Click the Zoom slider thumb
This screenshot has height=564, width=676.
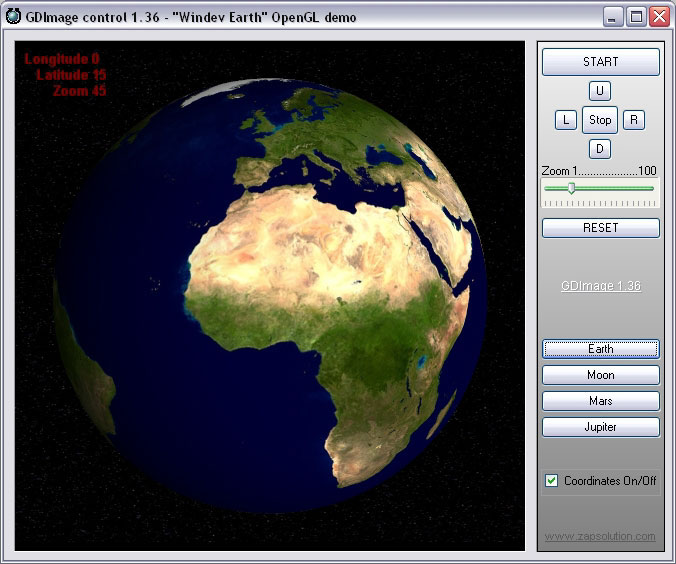(x=571, y=188)
